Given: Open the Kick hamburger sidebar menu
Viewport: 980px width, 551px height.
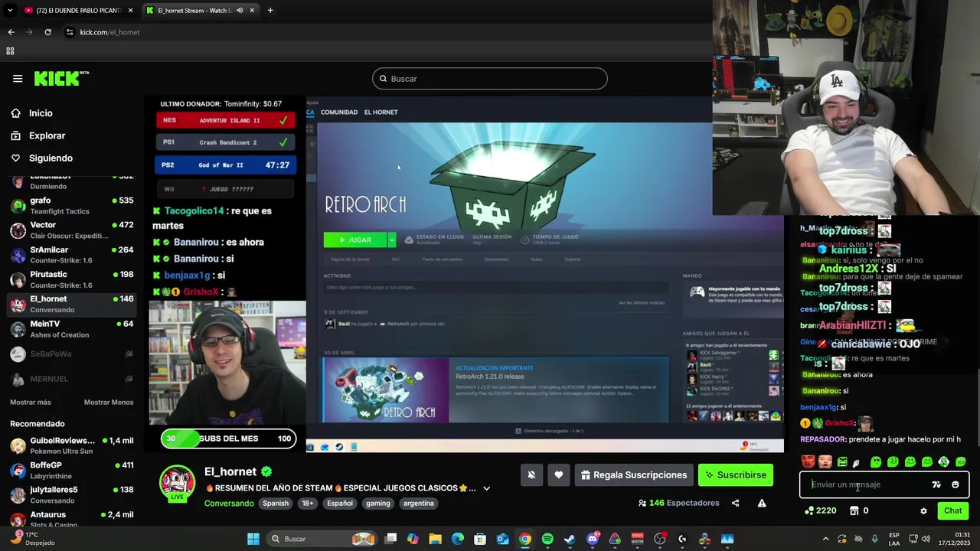Looking at the screenshot, I should point(18,79).
